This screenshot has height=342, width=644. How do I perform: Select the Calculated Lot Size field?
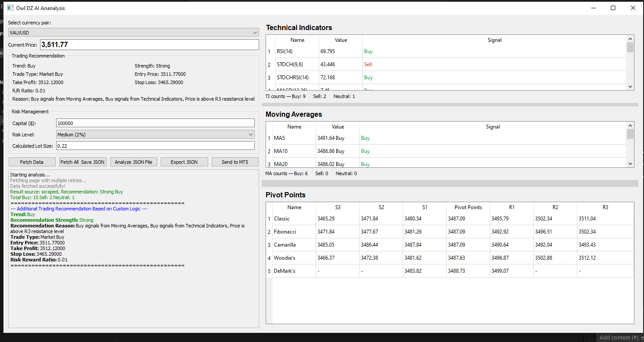[155, 146]
